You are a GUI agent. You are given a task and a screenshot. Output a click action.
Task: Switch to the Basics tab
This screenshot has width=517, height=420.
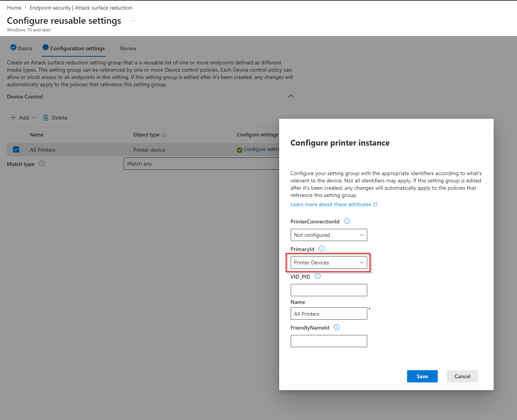point(21,48)
